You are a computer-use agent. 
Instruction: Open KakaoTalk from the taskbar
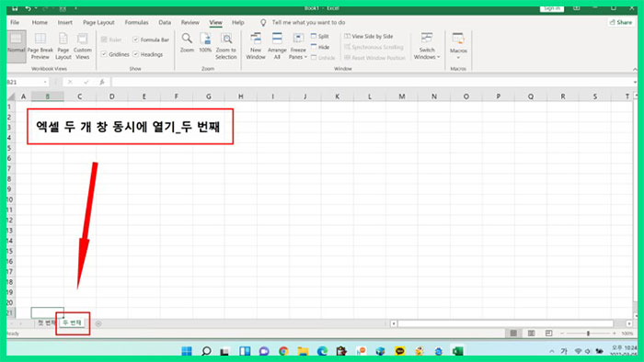click(x=399, y=351)
